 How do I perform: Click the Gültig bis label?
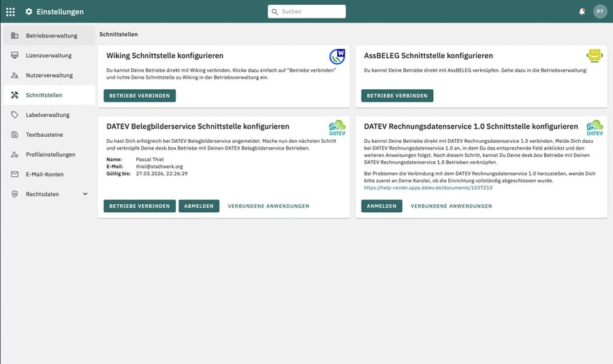119,173
